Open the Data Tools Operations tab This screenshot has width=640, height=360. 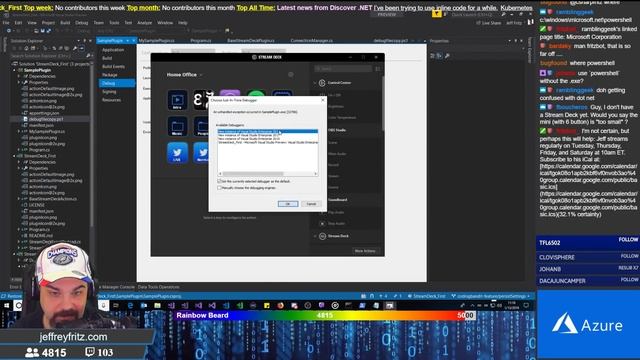(158, 287)
